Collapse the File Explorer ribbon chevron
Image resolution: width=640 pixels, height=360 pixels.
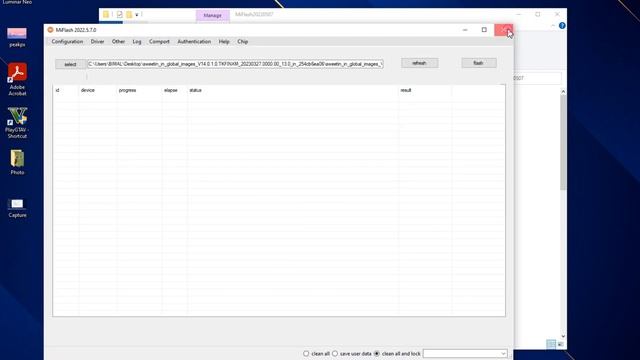pyautogui.click(x=553, y=26)
